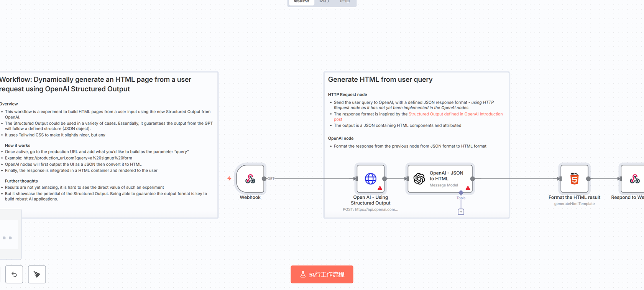
Task: Add a tool with the plus button
Action: (x=461, y=212)
